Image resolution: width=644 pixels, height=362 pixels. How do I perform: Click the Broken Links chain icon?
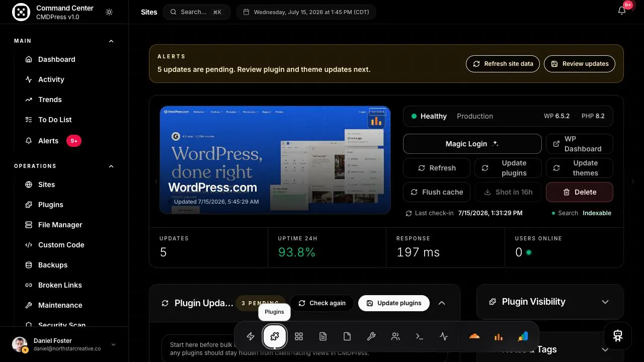[x=29, y=285]
